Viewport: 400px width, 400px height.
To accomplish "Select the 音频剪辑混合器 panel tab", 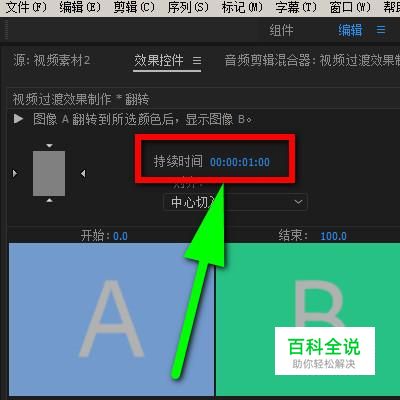I will pyautogui.click(x=312, y=61).
